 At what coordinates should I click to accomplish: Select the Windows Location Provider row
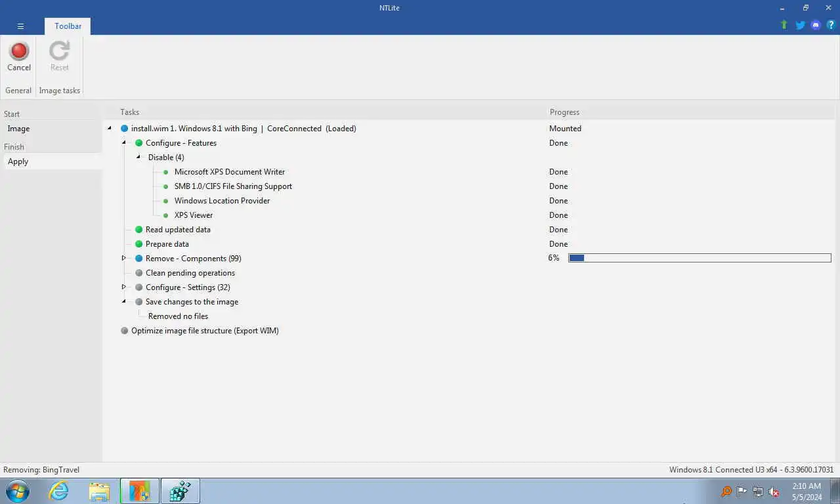[x=222, y=201]
